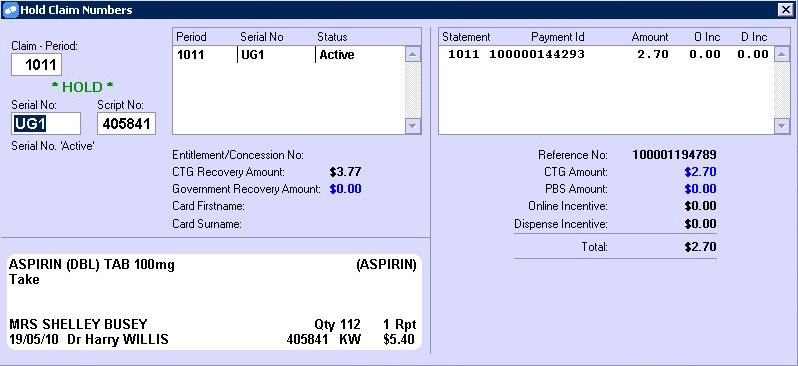Click Dr Harry WILLIS on the label
The height and width of the screenshot is (366, 798).
coord(118,340)
